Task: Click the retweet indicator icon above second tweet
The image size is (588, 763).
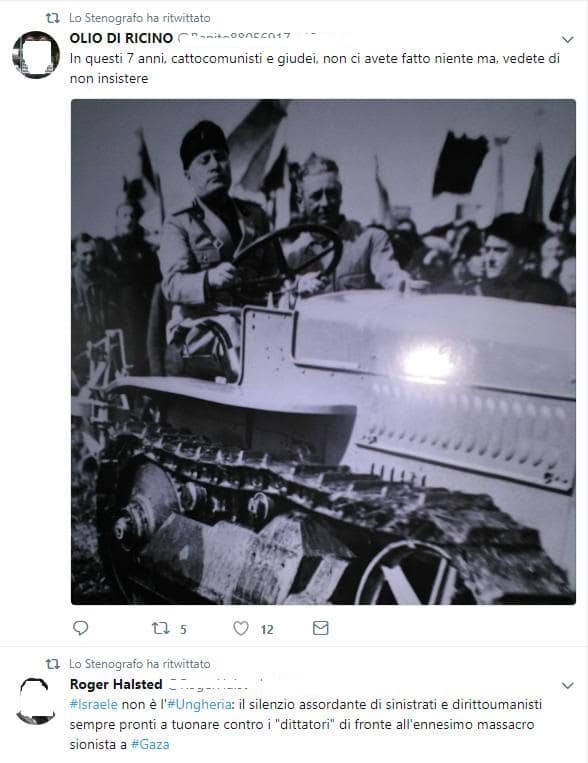Action: 53,664
